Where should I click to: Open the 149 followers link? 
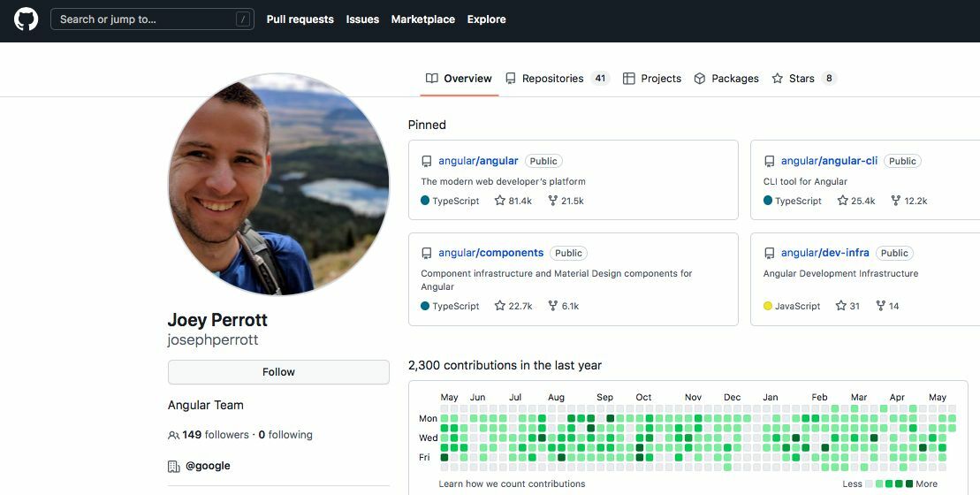coord(216,434)
